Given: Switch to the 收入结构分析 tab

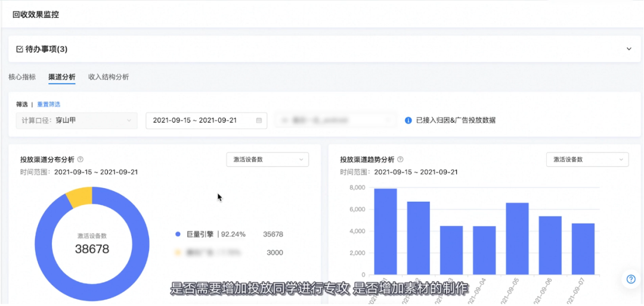Looking at the screenshot, I should point(109,77).
